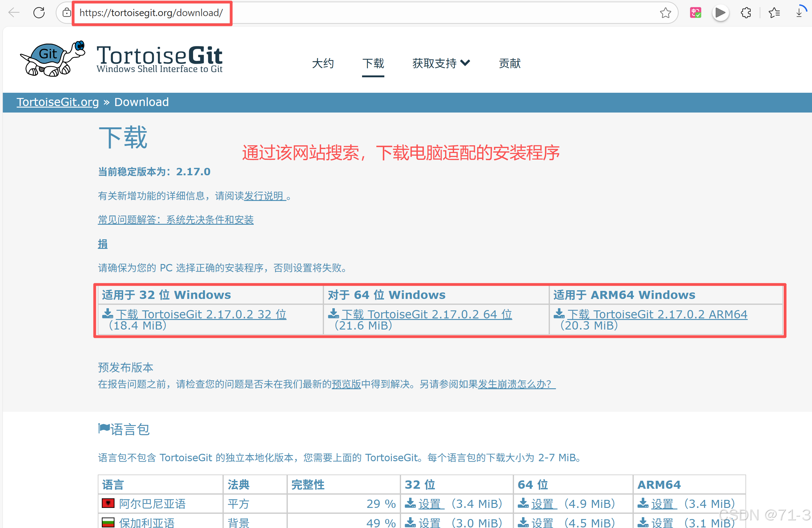Click the URL address bar field
This screenshot has width=812, height=528.
click(341, 13)
